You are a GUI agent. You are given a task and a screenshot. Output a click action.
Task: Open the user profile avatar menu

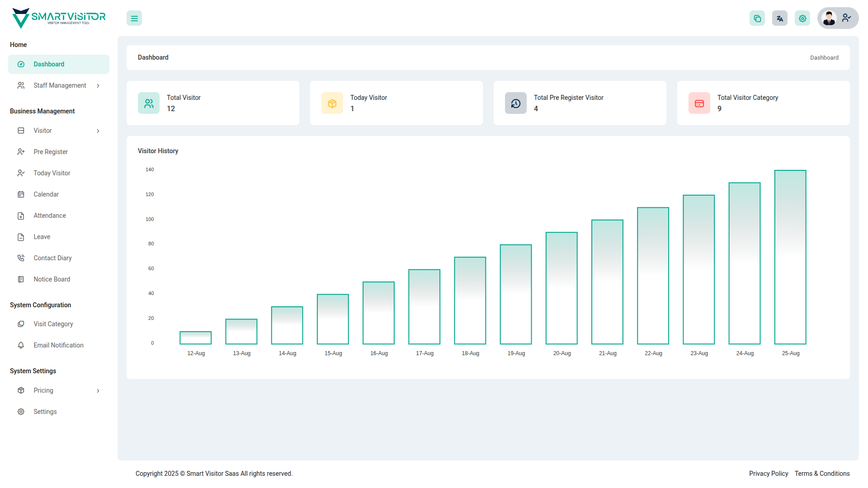(x=838, y=19)
